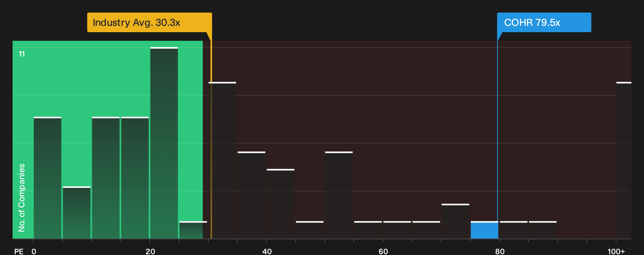Screen dimensions: 644x255
Task: Click the short bar at PE 5-10
Action: 77,213
